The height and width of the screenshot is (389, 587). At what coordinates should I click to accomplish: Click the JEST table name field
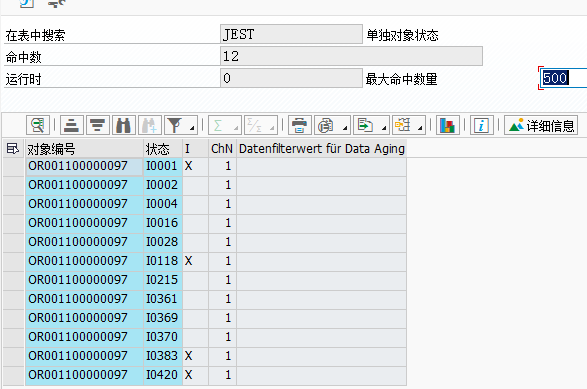click(x=291, y=34)
